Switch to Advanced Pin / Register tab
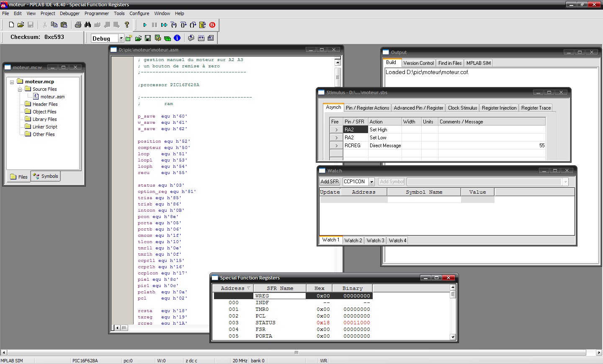The image size is (603, 364). (418, 108)
